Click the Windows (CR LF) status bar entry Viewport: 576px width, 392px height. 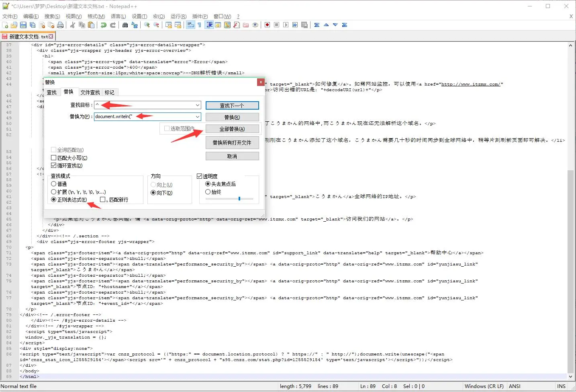484,386
